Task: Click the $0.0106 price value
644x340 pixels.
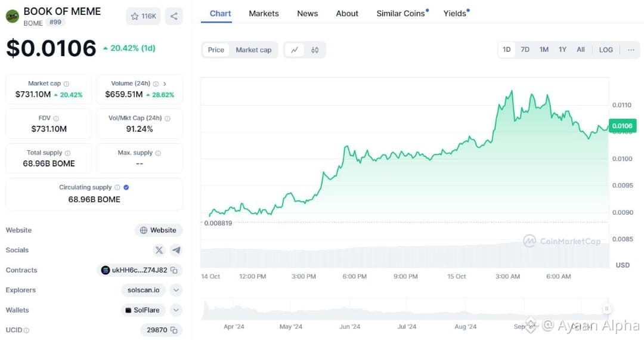Action: [x=51, y=48]
